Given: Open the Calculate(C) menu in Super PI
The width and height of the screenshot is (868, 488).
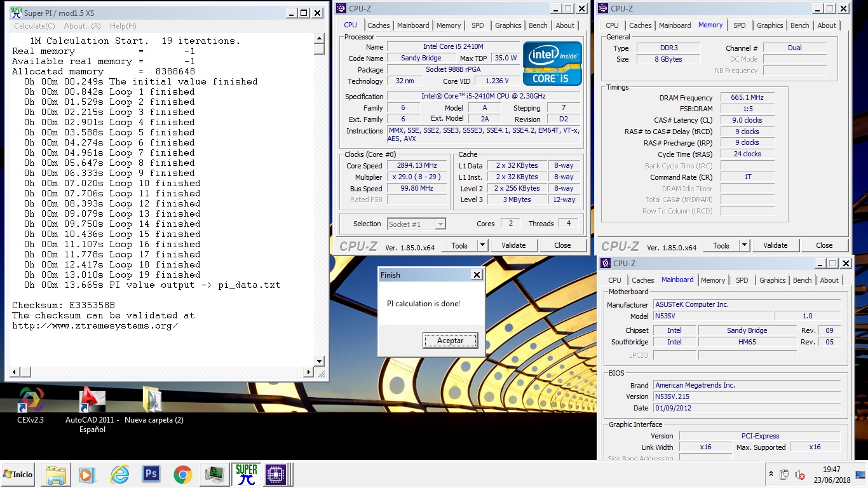Looking at the screenshot, I should tap(34, 26).
